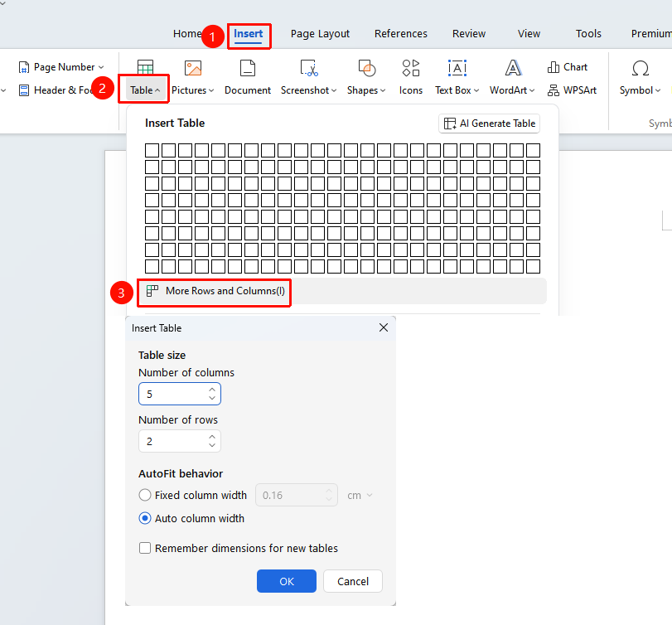Insert a Chart from the ribbon
The height and width of the screenshot is (625, 672).
click(x=568, y=67)
